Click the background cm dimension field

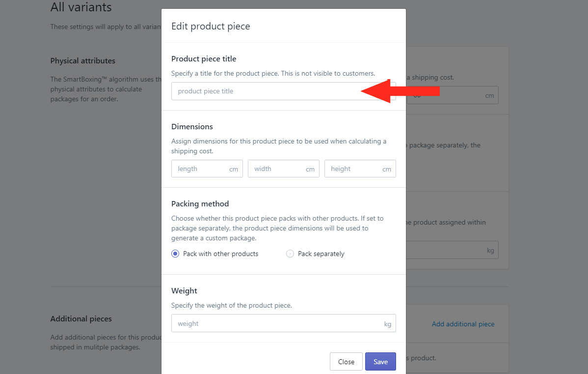tap(452, 95)
